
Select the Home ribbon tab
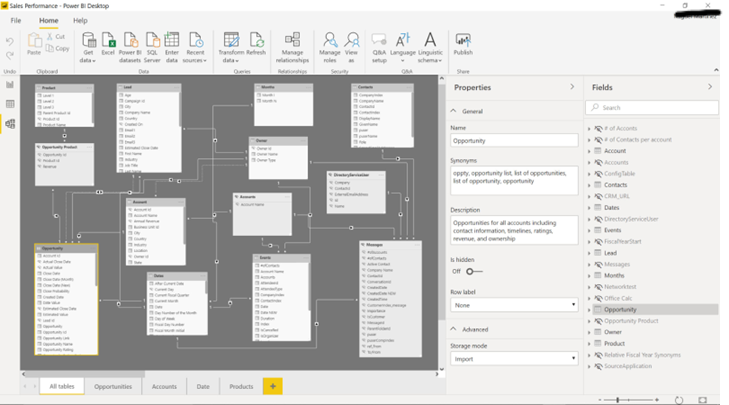[48, 20]
